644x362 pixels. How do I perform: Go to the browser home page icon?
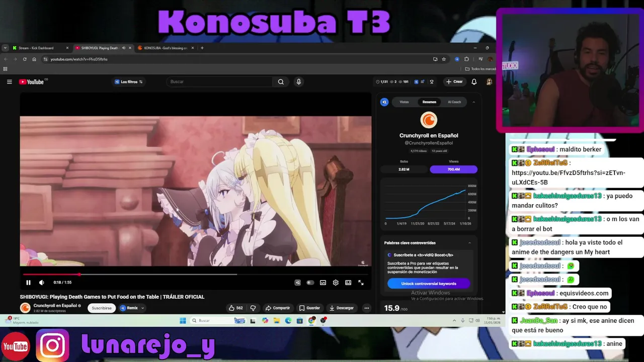34,59
